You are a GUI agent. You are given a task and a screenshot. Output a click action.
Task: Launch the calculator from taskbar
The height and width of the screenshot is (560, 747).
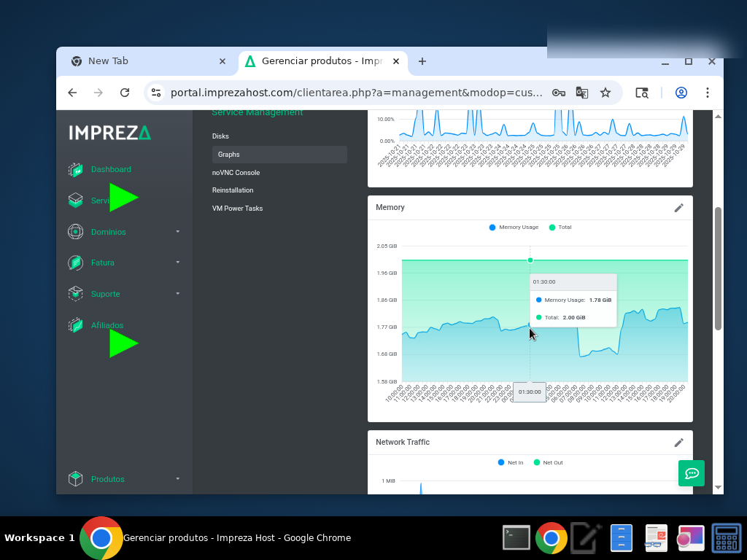pyautogui.click(x=726, y=538)
